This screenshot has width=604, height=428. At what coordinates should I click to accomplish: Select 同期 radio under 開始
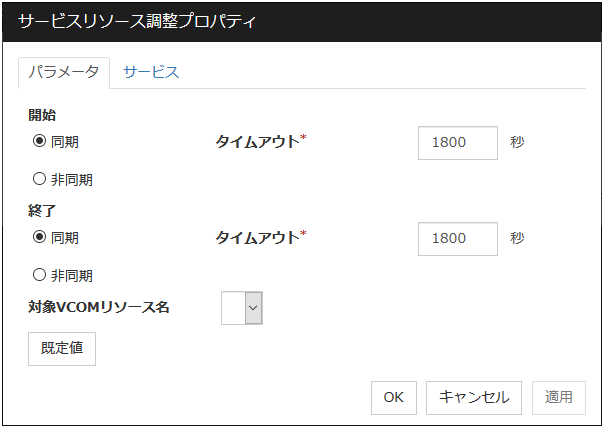40,142
